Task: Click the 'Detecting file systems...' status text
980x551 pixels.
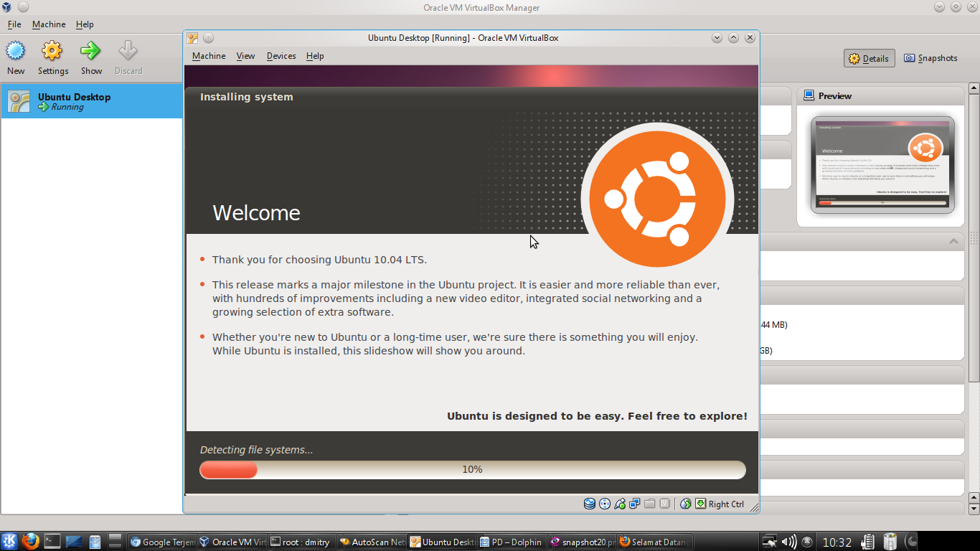Action: [x=256, y=450]
